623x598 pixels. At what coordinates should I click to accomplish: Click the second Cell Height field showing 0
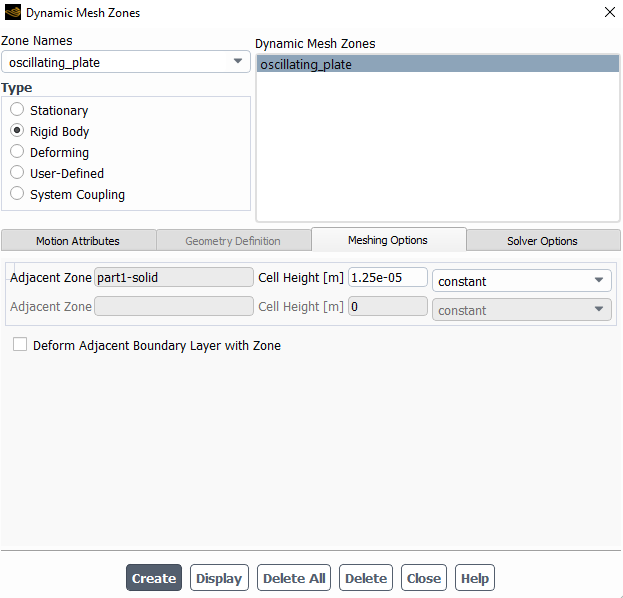coord(388,306)
